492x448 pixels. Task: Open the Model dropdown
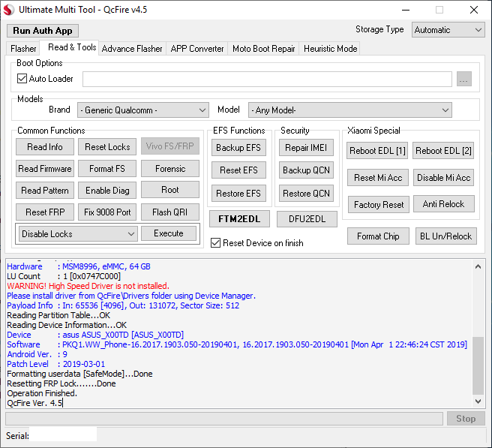click(x=349, y=110)
